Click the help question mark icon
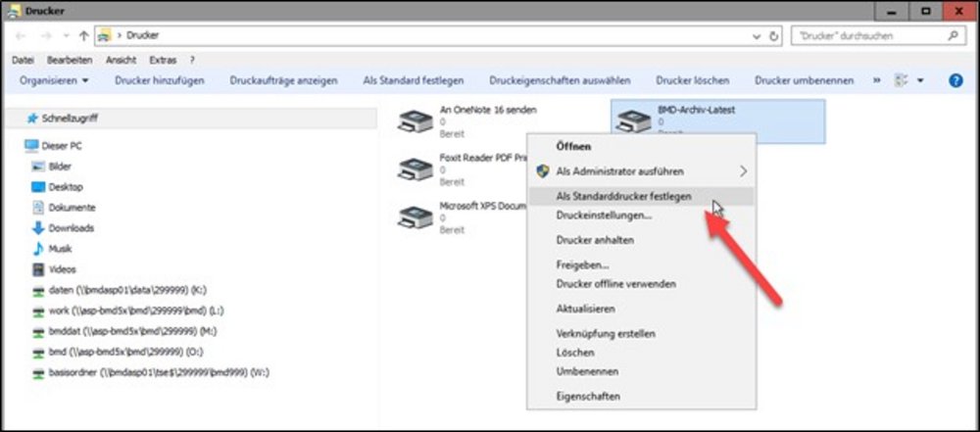Image resolution: width=980 pixels, height=432 pixels. (955, 80)
